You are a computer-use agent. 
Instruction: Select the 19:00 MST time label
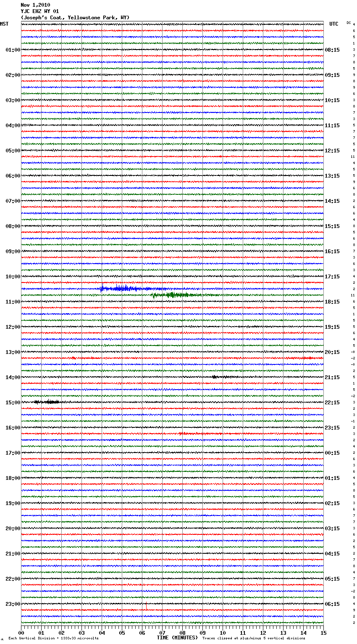[13, 503]
